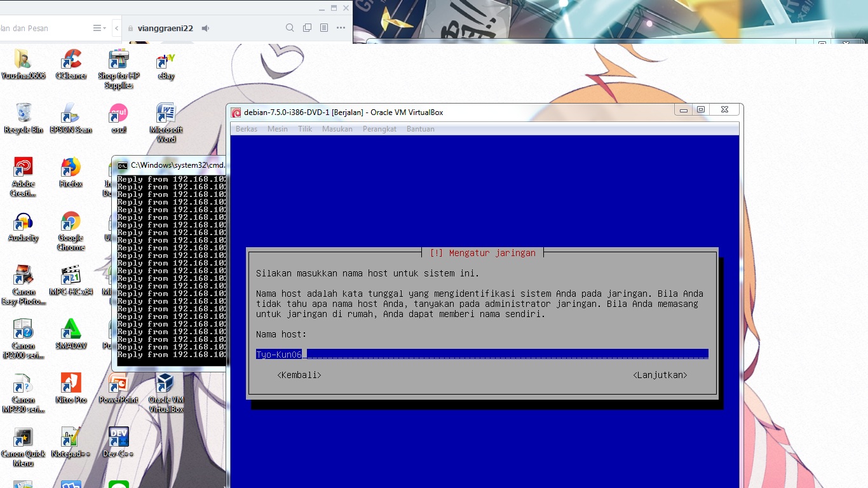The width and height of the screenshot is (868, 488).
Task: Open the Perangkat menu in VirtualBox
Action: [379, 129]
